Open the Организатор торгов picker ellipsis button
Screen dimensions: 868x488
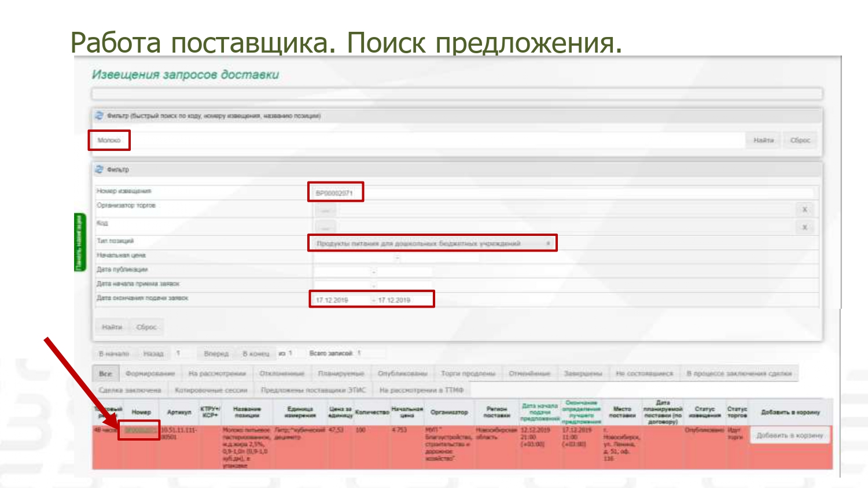pos(325,210)
